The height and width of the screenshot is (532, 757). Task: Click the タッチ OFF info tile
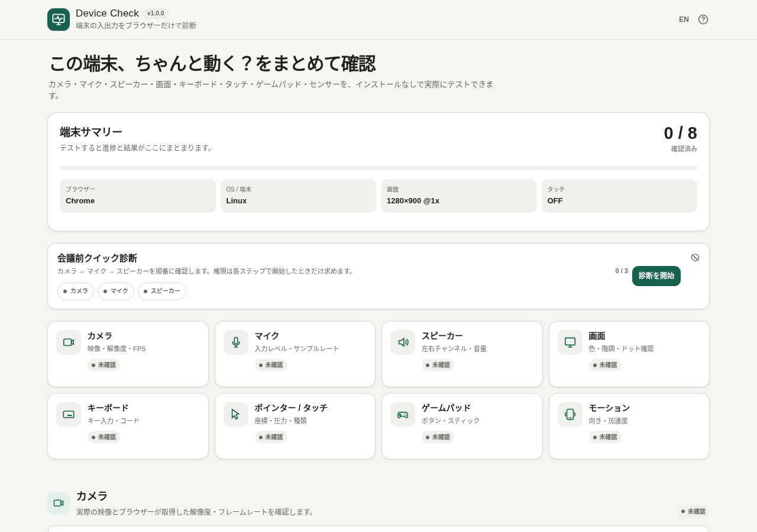click(619, 196)
